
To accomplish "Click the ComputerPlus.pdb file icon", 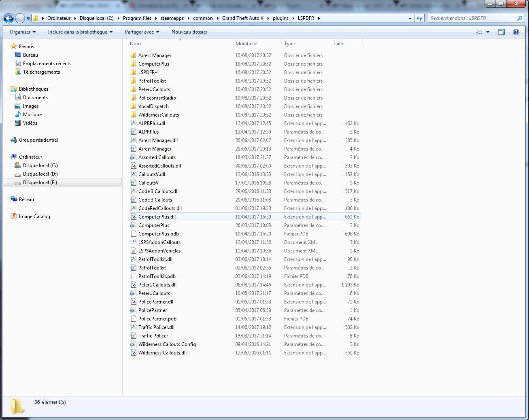I will 134,234.
